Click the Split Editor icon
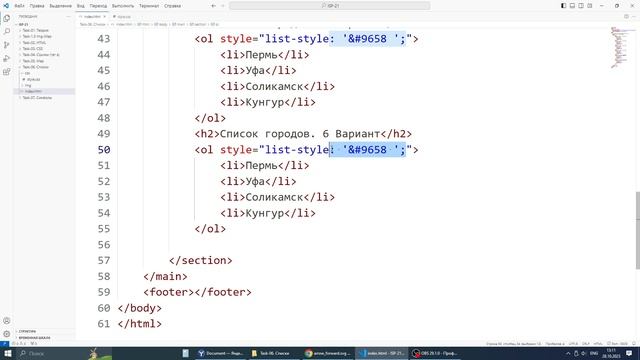The height and width of the screenshot is (360, 640). [626, 17]
